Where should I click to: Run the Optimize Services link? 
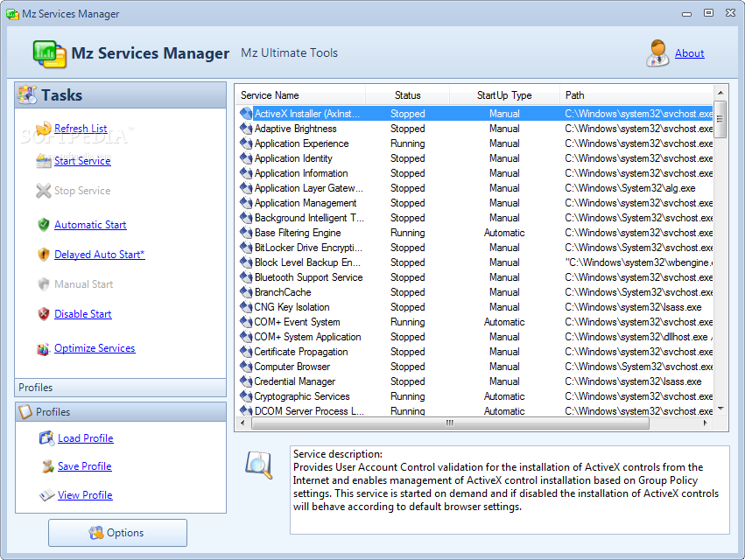coord(95,348)
